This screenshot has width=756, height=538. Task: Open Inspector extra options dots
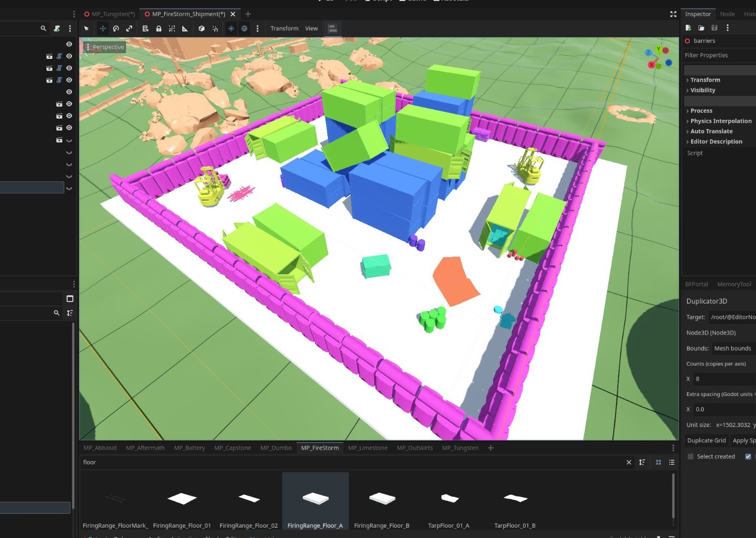pyautogui.click(x=728, y=28)
